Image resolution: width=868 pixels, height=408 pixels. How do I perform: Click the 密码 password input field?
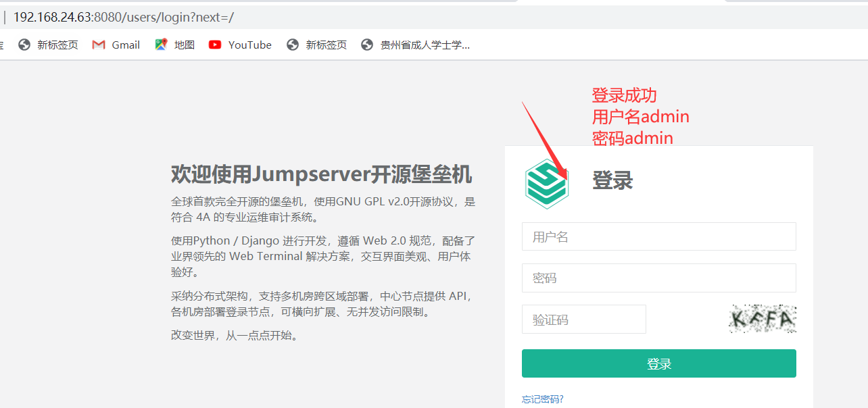pos(658,278)
